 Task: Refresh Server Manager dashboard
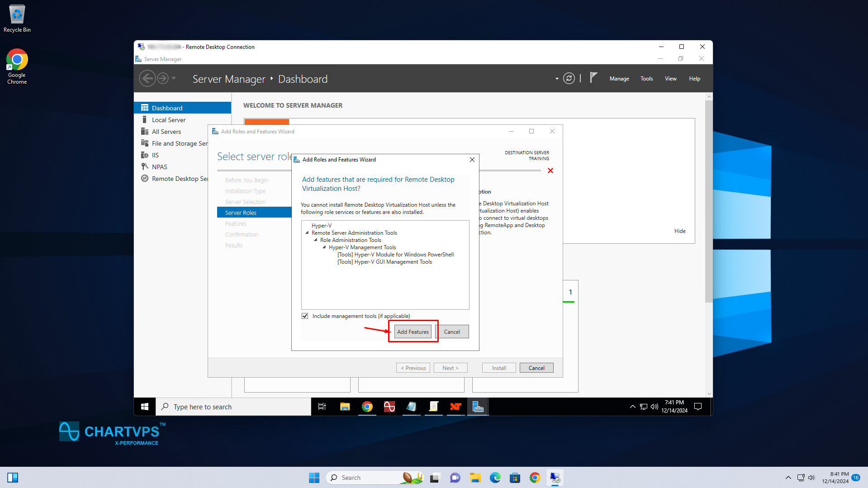pos(569,79)
